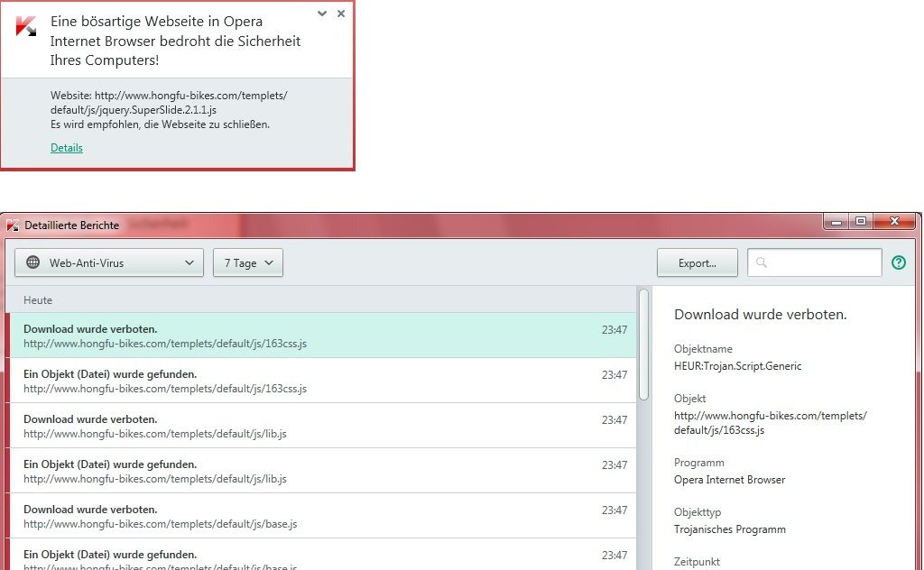Click the globe icon beside Web-Anti-Virus

tap(33, 263)
